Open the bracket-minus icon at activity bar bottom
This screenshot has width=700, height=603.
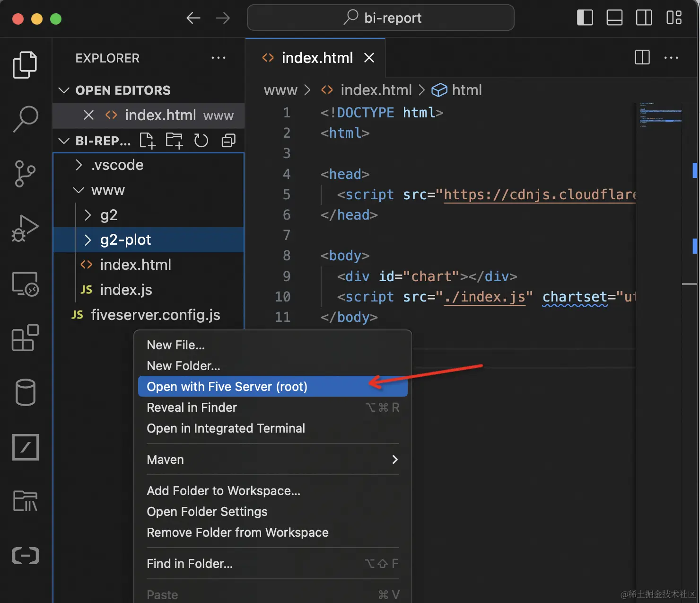[x=25, y=556]
